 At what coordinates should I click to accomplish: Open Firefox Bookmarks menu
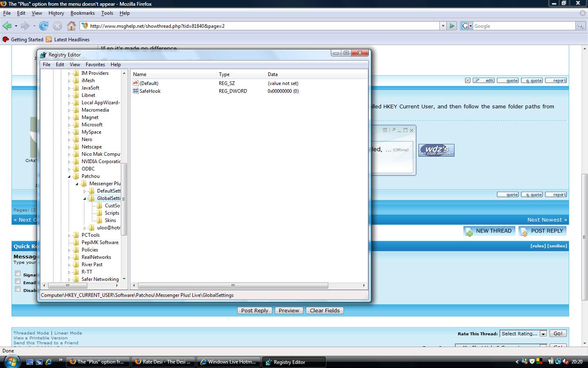click(x=82, y=13)
